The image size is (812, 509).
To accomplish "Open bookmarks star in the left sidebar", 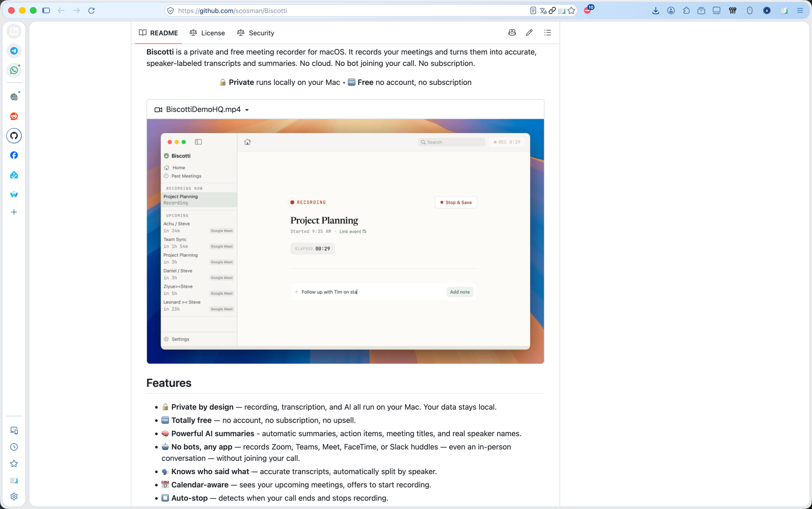I will tap(14, 464).
